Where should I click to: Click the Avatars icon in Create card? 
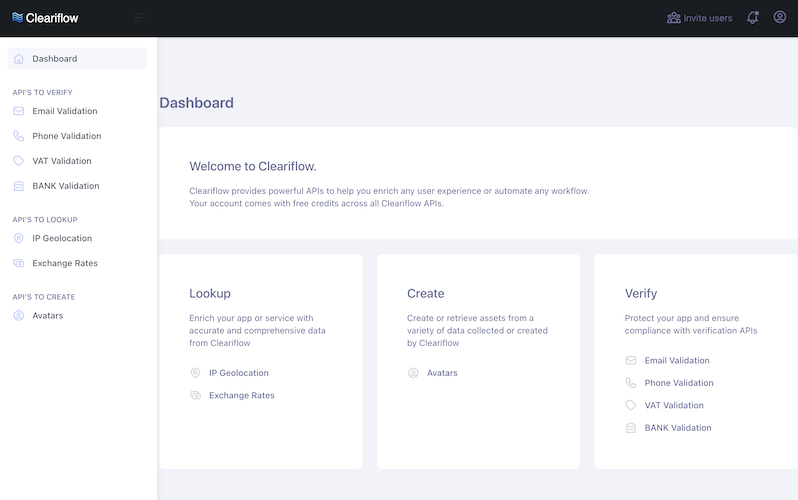click(x=413, y=373)
